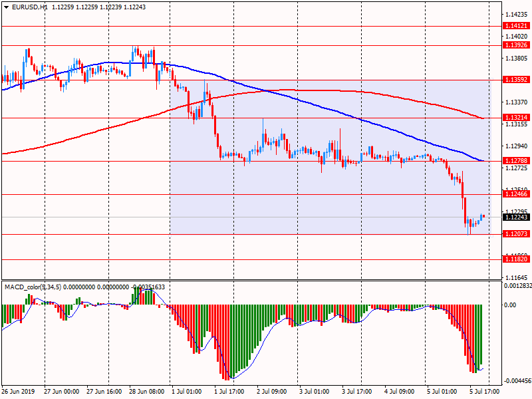
Task: Select the 3 Jul 17:00 time axis label
Action: (x=356, y=392)
